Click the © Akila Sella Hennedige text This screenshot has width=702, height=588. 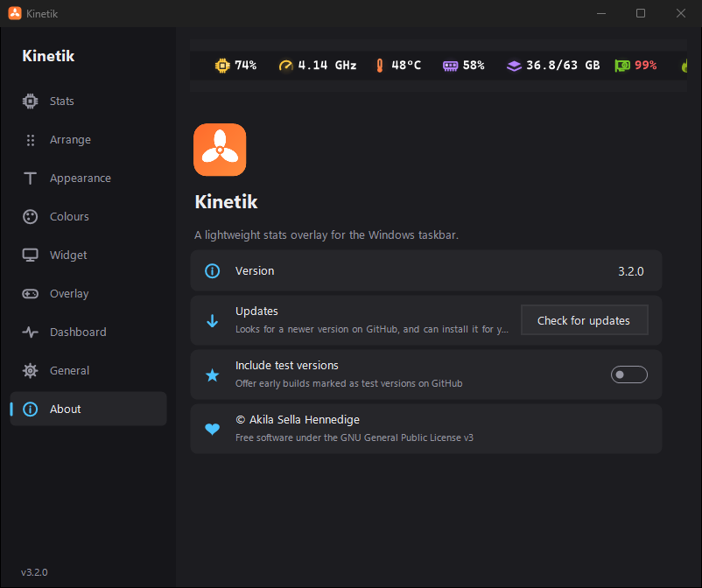click(x=298, y=420)
